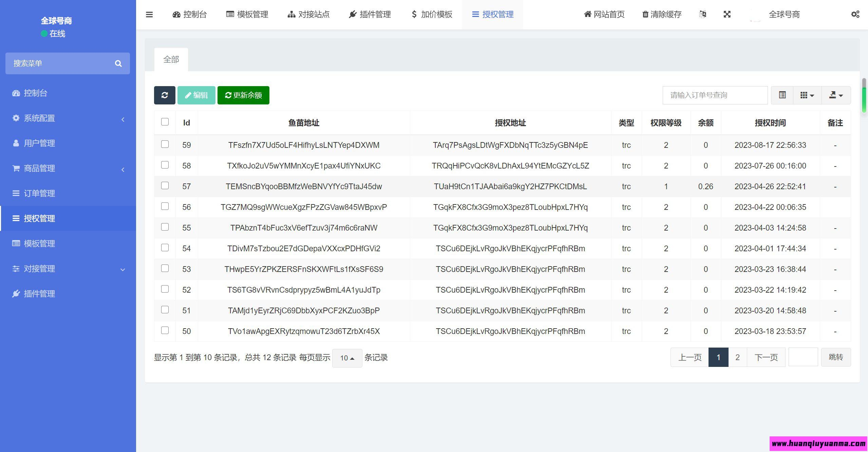Check the row with Id 50
The height and width of the screenshot is (452, 868).
click(165, 330)
